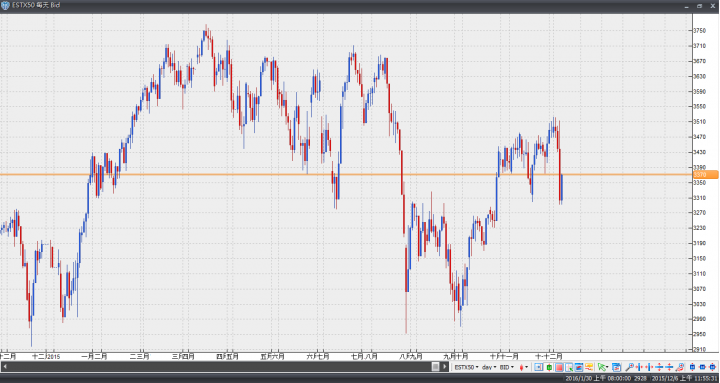Click the scrollbar right arrow
The image size is (720, 383).
pyautogui.click(x=445, y=366)
